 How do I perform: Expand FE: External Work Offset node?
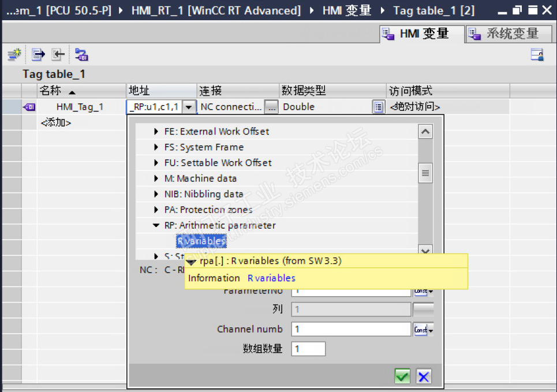[156, 132]
